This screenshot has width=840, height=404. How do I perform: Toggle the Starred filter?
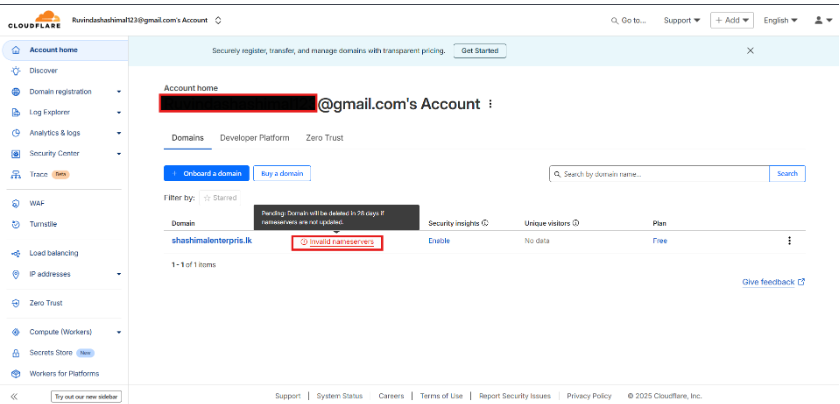220,198
